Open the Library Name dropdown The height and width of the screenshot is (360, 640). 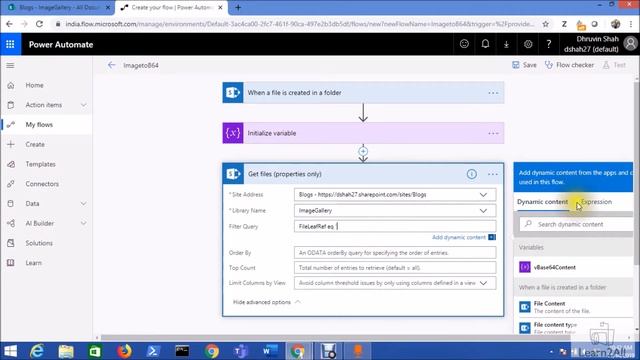[x=483, y=211]
